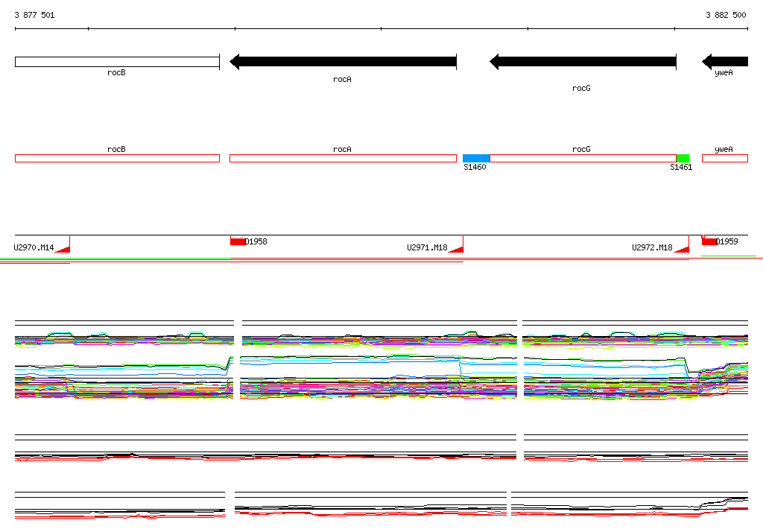763x532 pixels.
Task: Click the U2970.M14 red triangle marker
Action: coord(64,249)
